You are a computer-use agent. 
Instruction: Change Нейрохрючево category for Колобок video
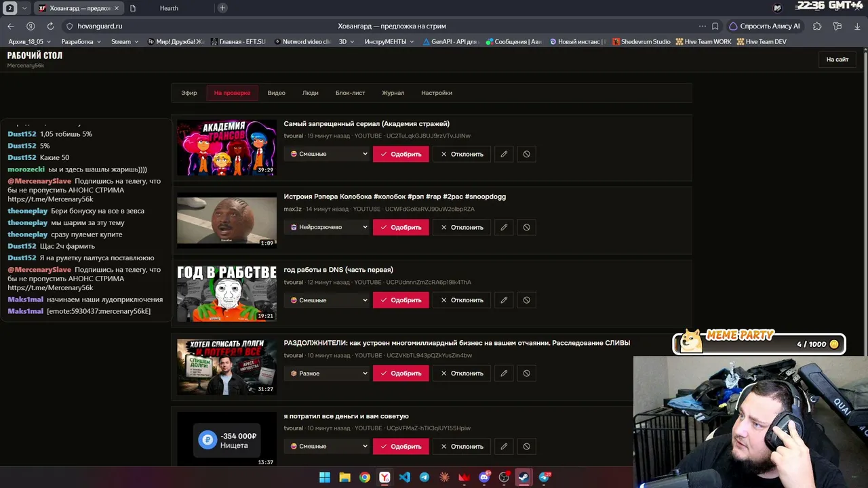click(326, 227)
